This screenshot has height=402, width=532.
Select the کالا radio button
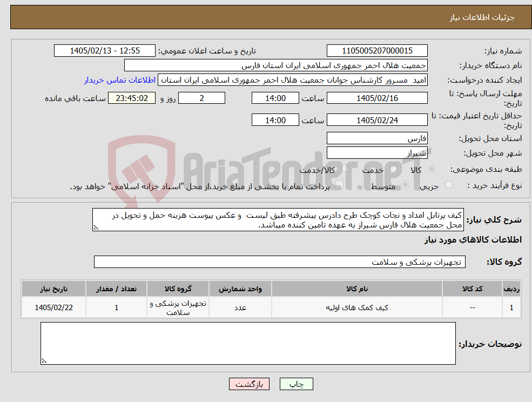click(432, 169)
